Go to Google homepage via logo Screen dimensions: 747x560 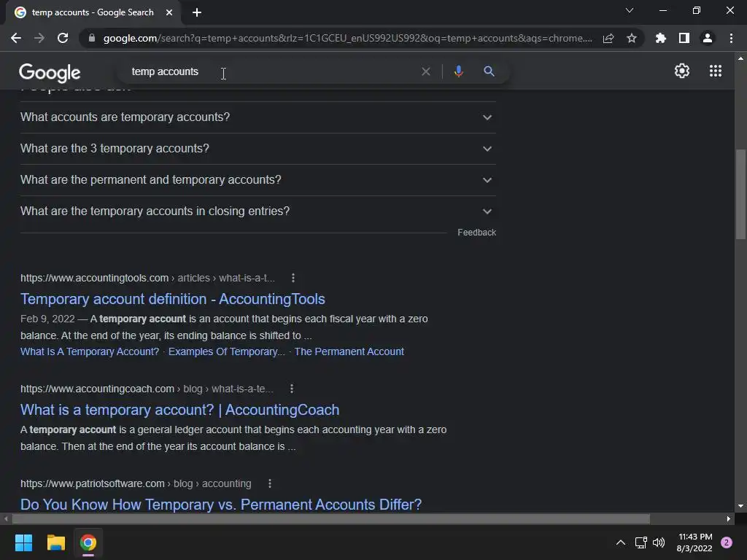50,72
